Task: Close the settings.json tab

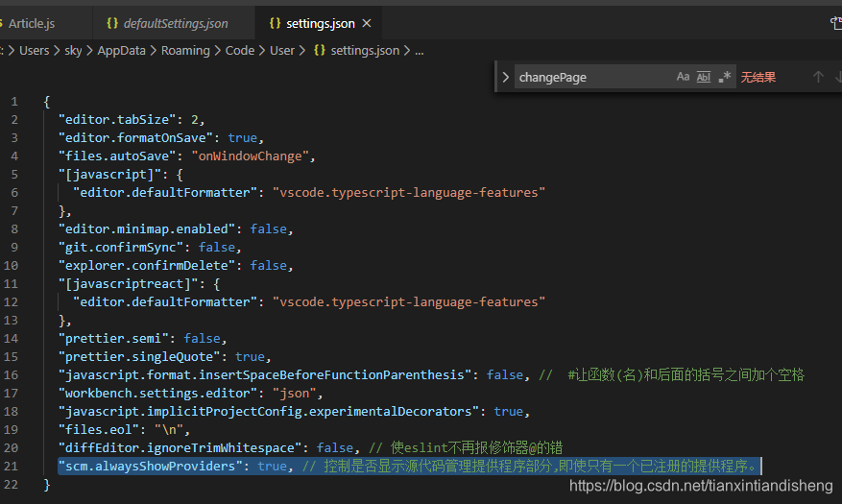Action: pyautogui.click(x=367, y=24)
